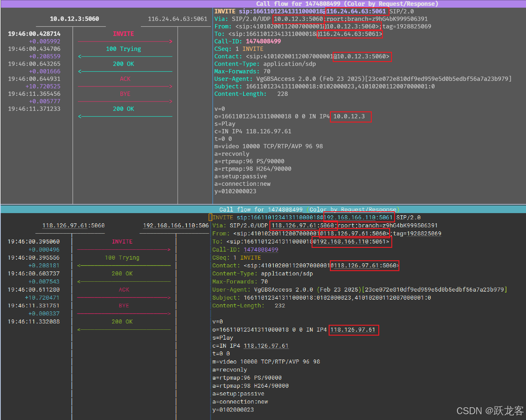
Task: Click the time delta +0.007543
Action: coord(44,282)
